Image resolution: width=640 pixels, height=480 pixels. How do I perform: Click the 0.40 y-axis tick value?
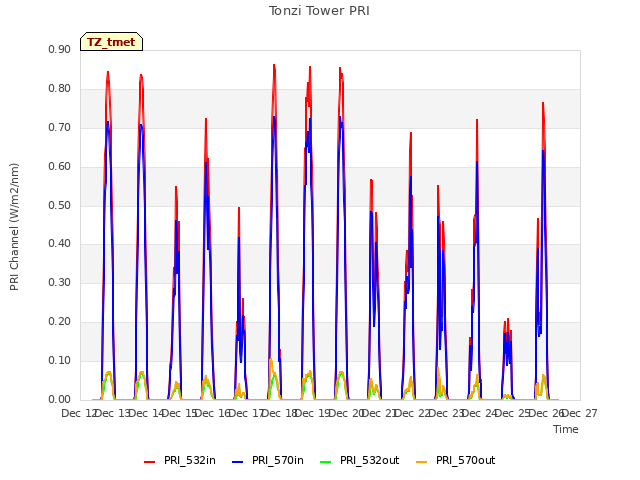[x=60, y=244]
